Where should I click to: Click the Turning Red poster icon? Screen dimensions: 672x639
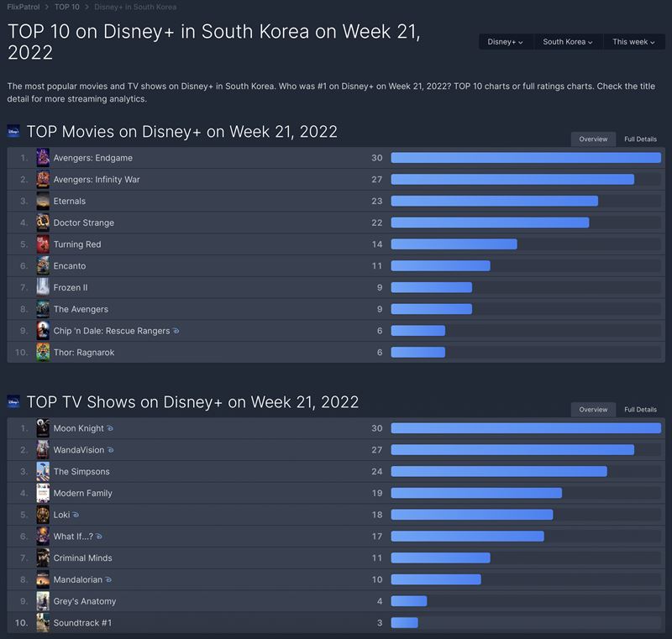[x=43, y=244]
